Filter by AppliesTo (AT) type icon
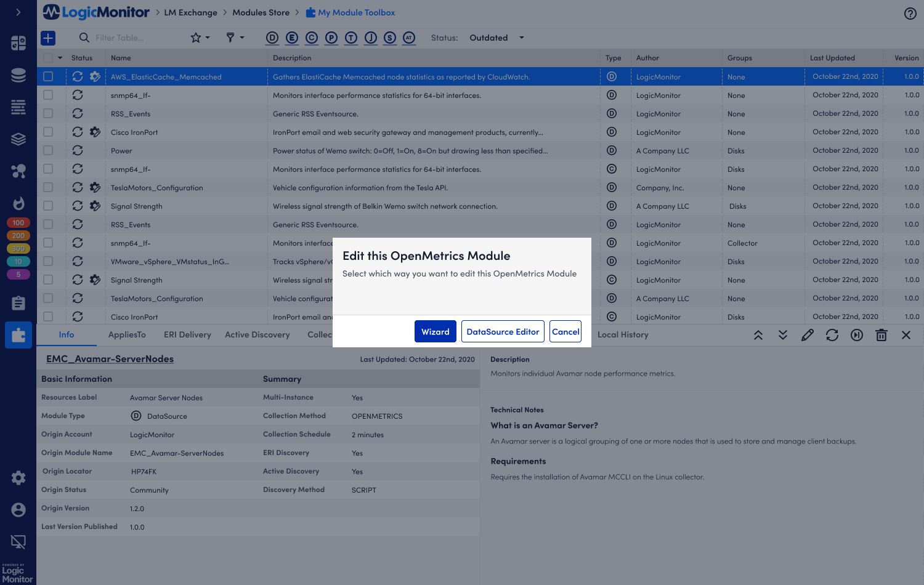 [409, 38]
